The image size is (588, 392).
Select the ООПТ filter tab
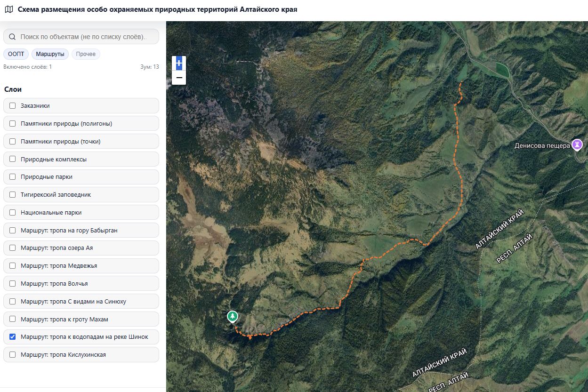pyautogui.click(x=16, y=54)
